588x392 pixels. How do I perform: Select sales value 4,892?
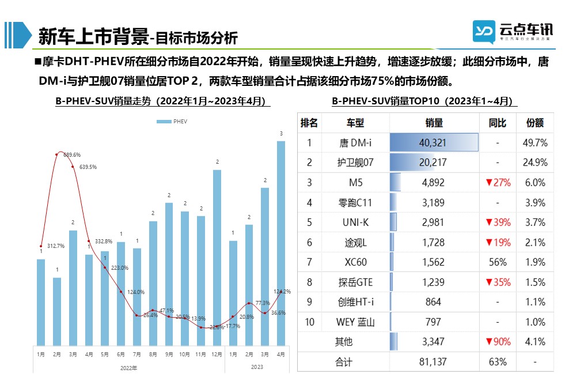coord(433,183)
